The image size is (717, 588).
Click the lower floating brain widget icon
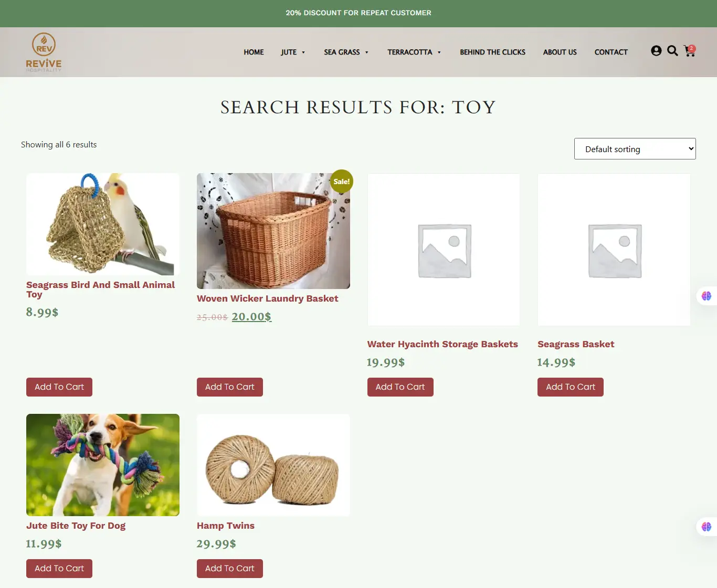point(707,527)
